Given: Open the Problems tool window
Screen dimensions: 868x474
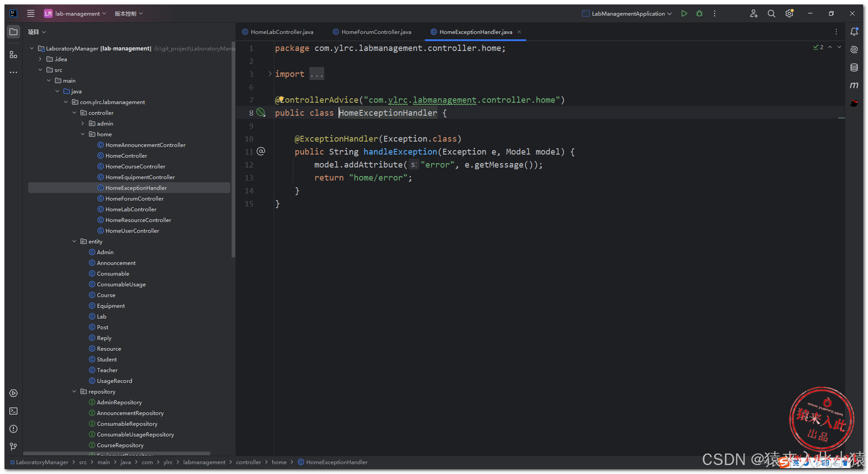Looking at the screenshot, I should (x=13, y=429).
